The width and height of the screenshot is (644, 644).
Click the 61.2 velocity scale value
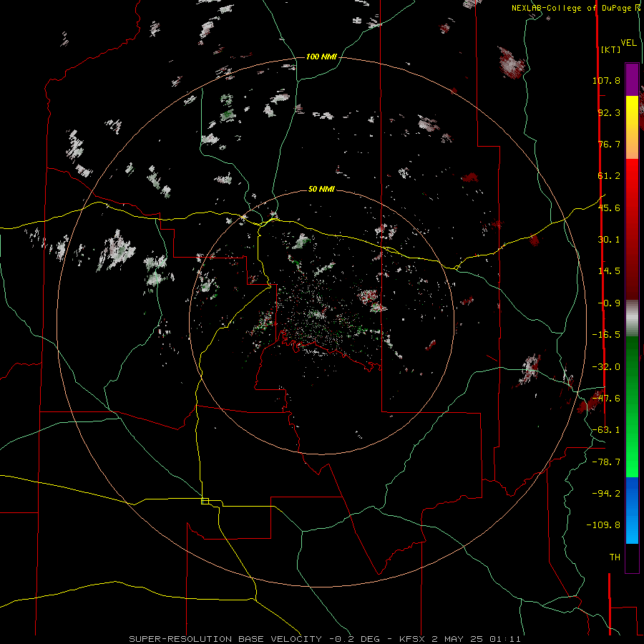pos(609,176)
